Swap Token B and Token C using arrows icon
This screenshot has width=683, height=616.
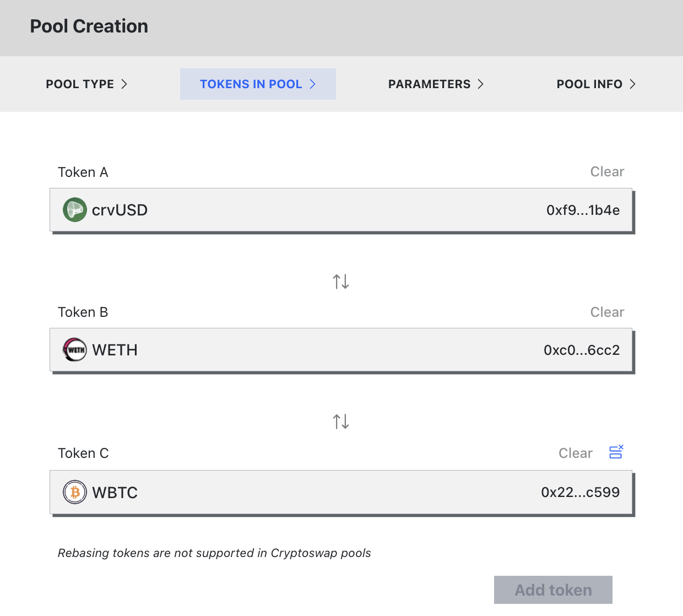click(340, 421)
